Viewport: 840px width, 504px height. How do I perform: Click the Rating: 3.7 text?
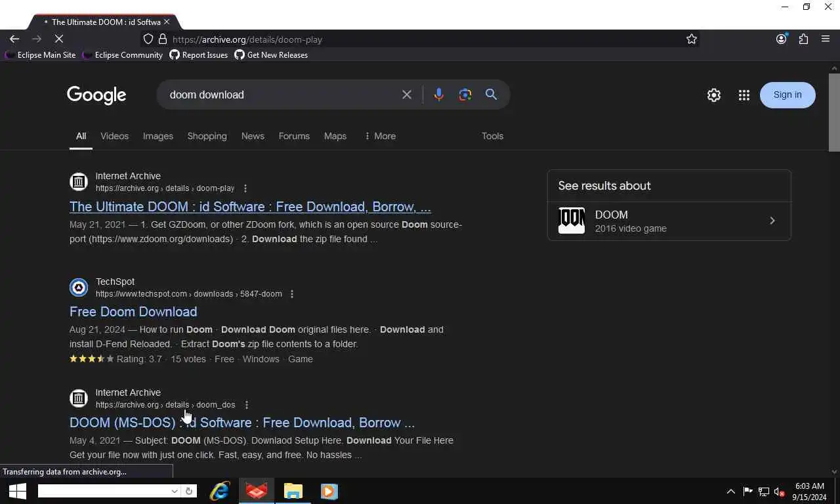[x=139, y=359]
